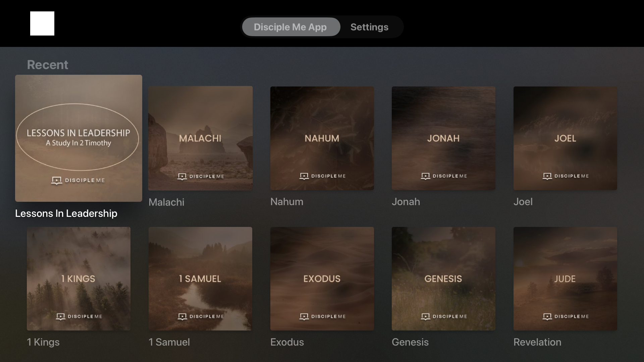This screenshot has height=362, width=644.
Task: Click the "Joel" caption below the cover
Action: (x=523, y=201)
